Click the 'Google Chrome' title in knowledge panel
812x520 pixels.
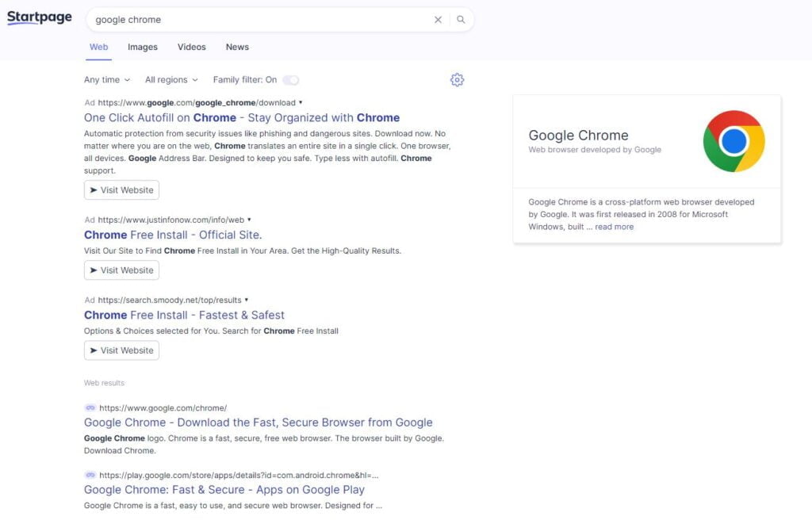[x=578, y=136]
